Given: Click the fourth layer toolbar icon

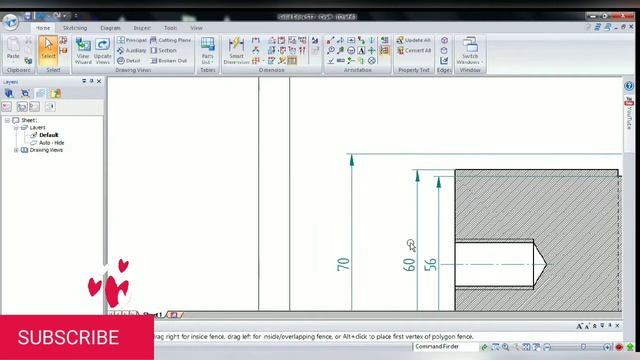Looking at the screenshot, I should click(x=50, y=107).
